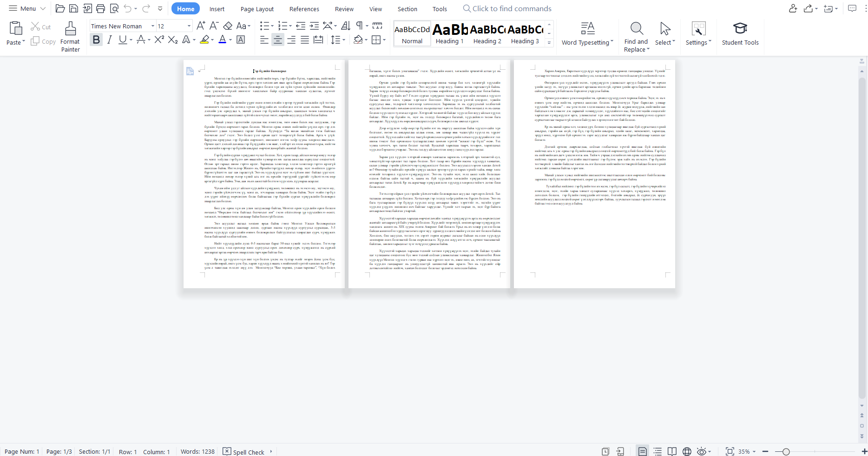Click the zoom slider handle
The height and width of the screenshot is (456, 868).
pyautogui.click(x=786, y=451)
